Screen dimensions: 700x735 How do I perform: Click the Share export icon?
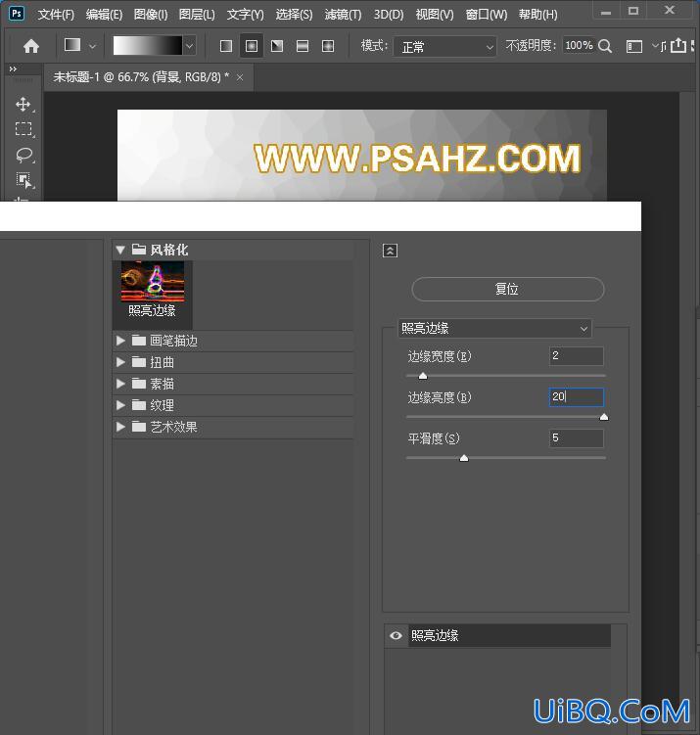coord(677,45)
